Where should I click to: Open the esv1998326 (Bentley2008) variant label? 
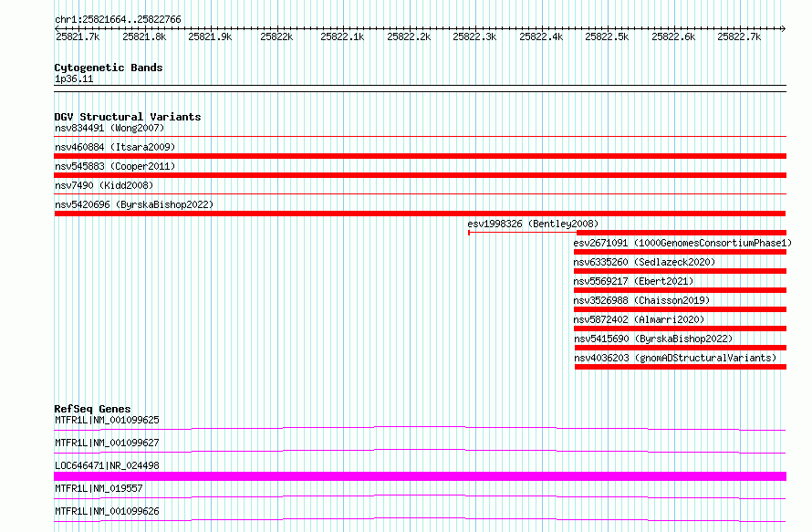click(533, 224)
